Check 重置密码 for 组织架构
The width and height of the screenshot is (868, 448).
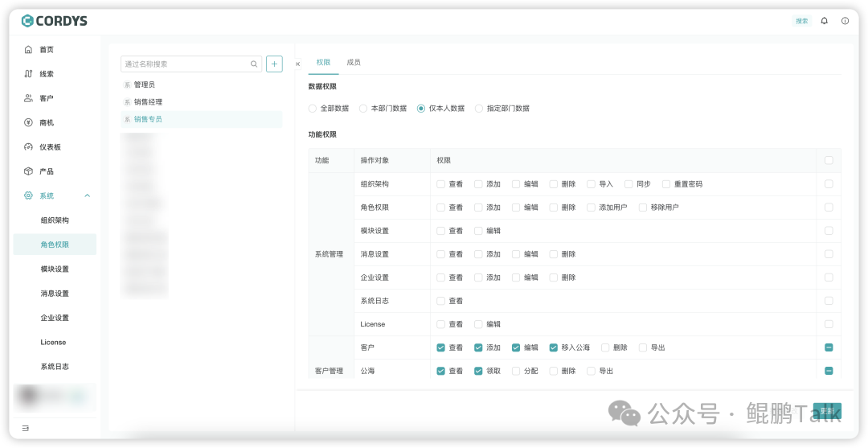pyautogui.click(x=666, y=184)
